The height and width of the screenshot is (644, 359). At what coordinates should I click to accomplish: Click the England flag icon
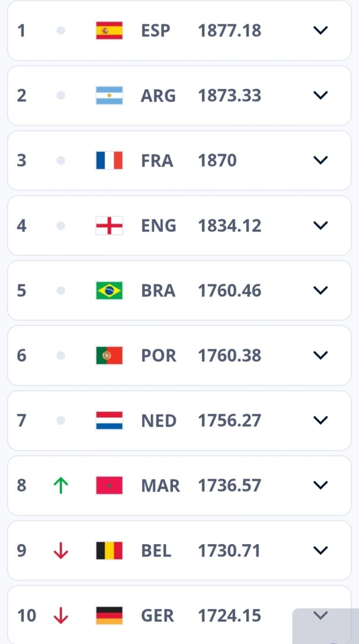point(109,225)
